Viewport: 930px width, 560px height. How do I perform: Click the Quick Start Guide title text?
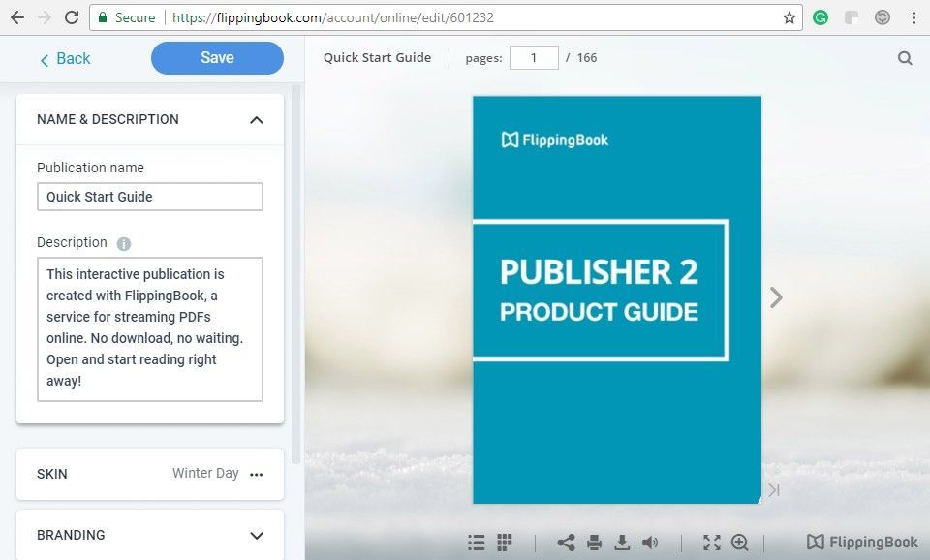[377, 57]
